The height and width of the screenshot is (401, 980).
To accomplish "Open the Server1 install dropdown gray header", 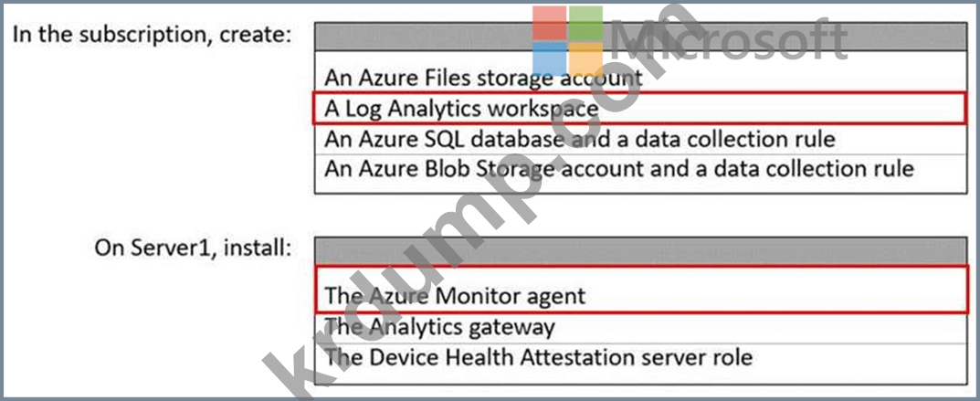I will pos(639,249).
